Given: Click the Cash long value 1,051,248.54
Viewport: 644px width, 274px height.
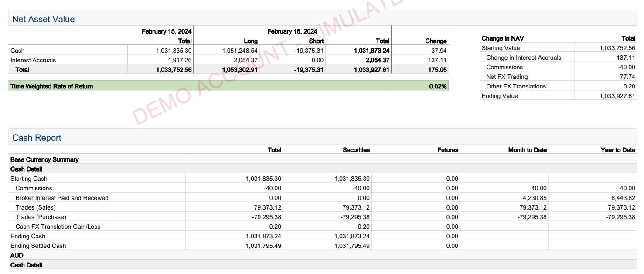Looking at the screenshot, I should [x=240, y=51].
